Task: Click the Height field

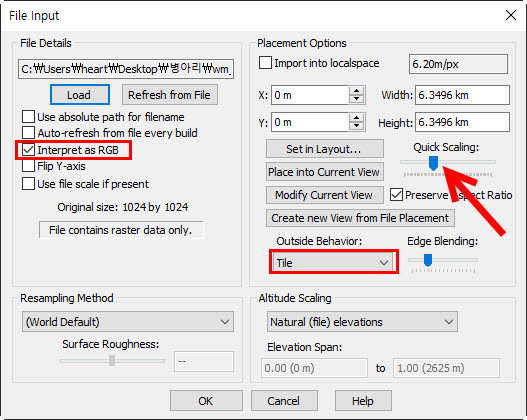Action: (462, 122)
